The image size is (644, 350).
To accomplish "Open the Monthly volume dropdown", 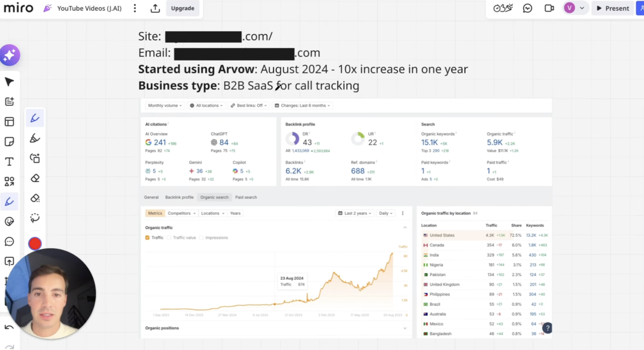I will click(x=165, y=105).
